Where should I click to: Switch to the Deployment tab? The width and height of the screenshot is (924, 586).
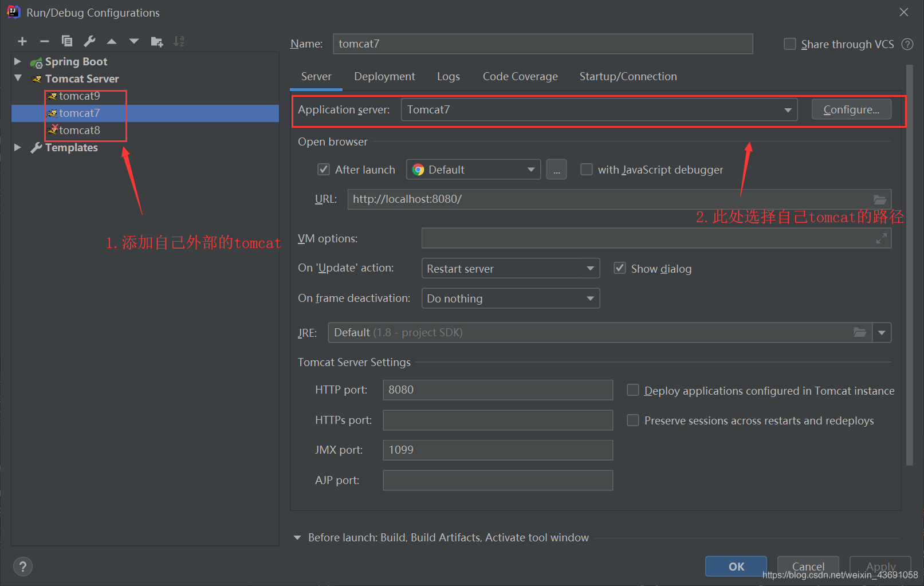click(x=384, y=77)
